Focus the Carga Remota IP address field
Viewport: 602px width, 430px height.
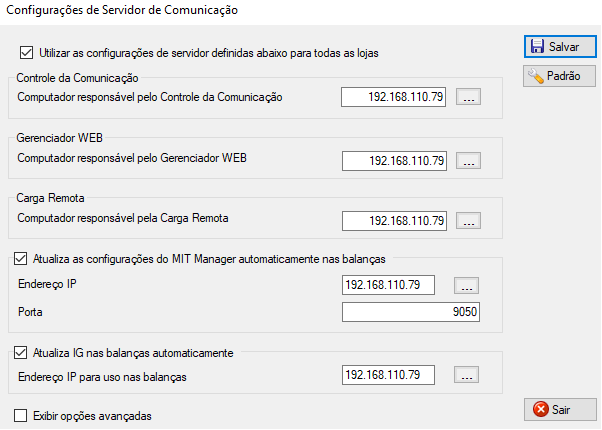[x=394, y=221]
